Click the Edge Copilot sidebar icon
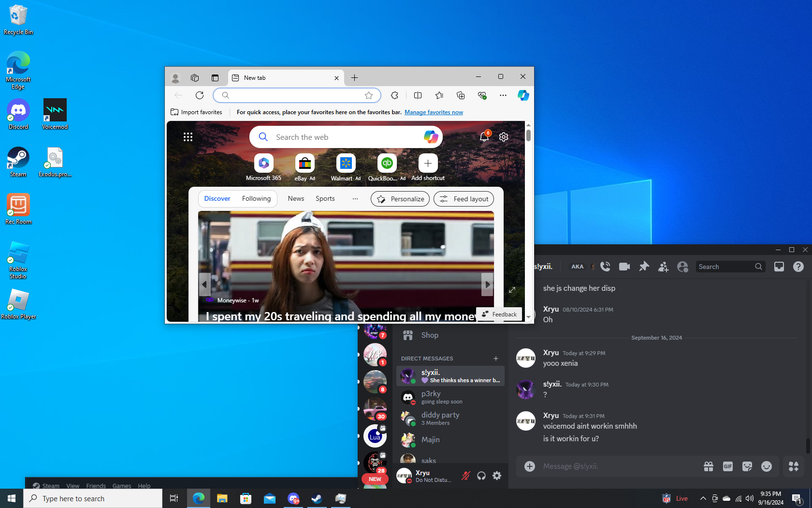The image size is (812, 508). point(523,95)
